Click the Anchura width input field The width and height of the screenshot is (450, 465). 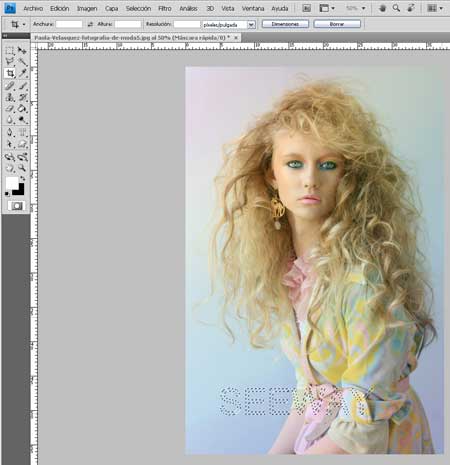click(x=69, y=24)
